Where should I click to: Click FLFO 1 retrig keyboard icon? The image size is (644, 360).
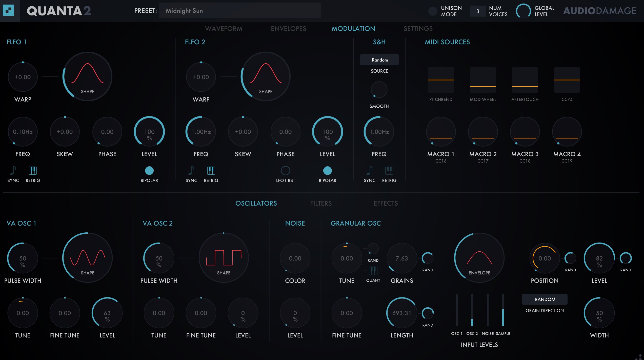pyautogui.click(x=33, y=171)
